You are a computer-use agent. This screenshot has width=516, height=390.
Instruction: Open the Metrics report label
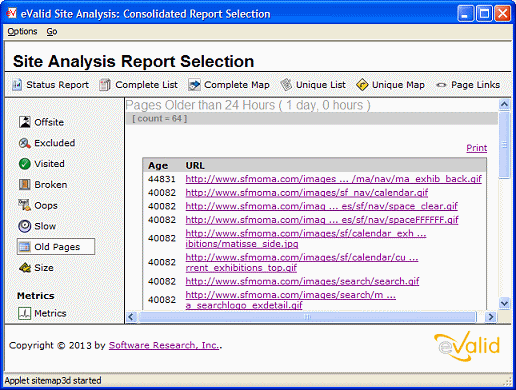(x=50, y=313)
